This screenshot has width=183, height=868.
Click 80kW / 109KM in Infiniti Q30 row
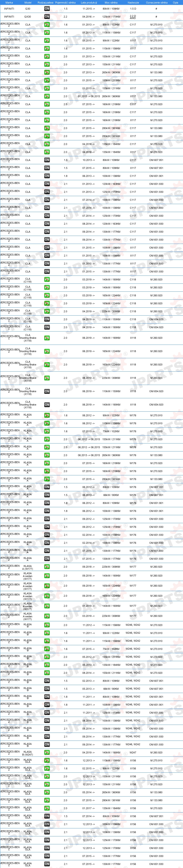tap(111, 9)
